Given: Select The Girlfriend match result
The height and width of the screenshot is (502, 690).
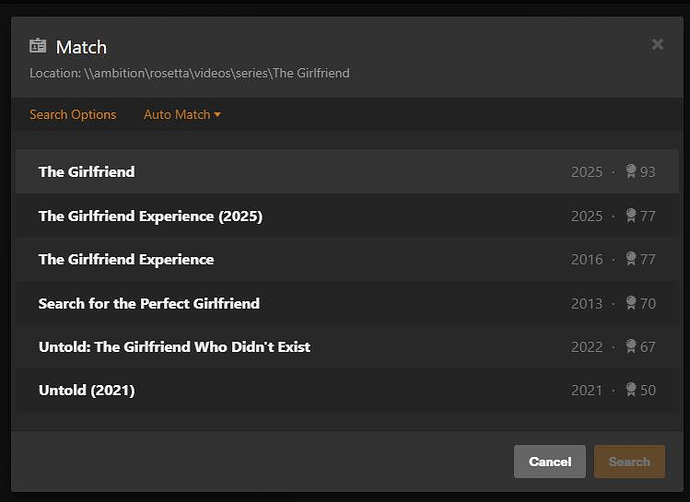Looking at the screenshot, I should coord(87,172).
